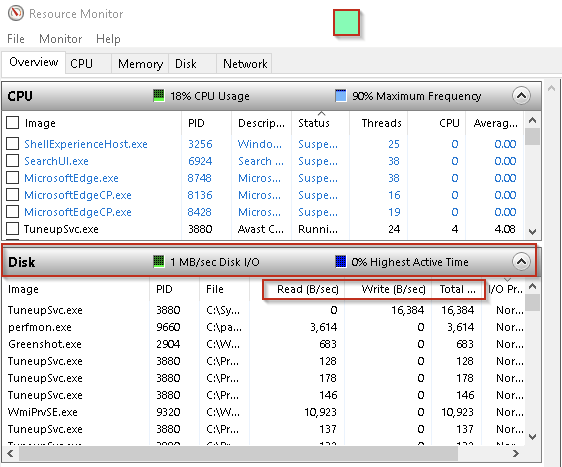Sort Disk list by Read (B/sec) column

(x=297, y=289)
